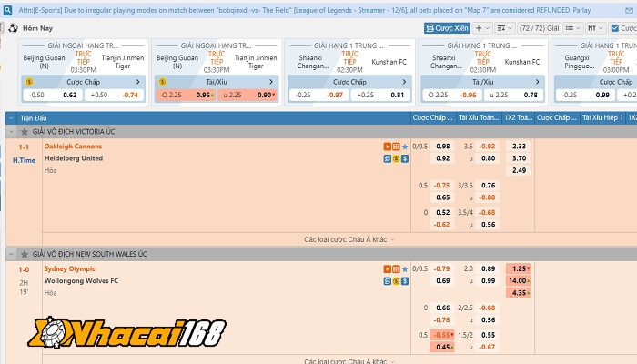
Task: Star the Giải Vô Địch Victoria Úc league
Action: [x=25, y=132]
